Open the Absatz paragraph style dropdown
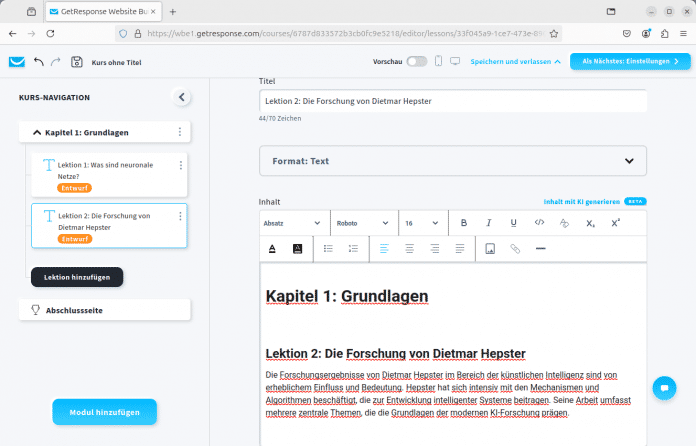 pos(293,222)
